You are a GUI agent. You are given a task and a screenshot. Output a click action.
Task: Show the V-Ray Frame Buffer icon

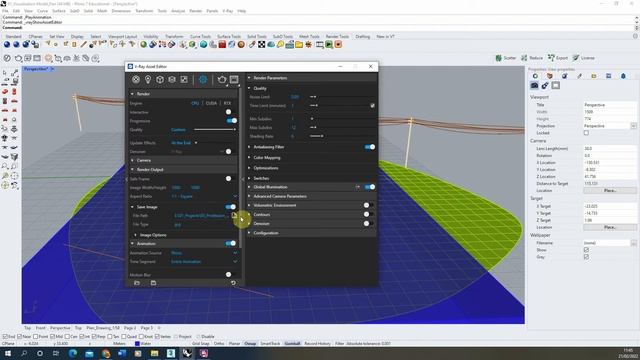(x=234, y=80)
